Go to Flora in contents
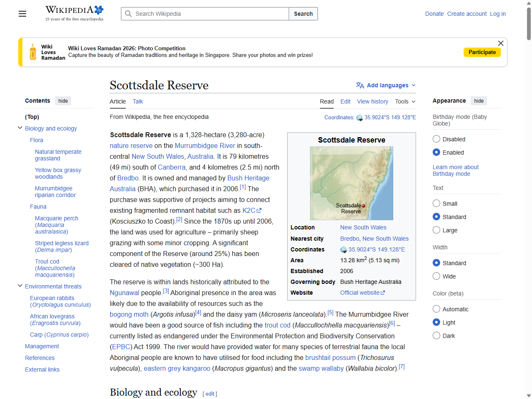The height and width of the screenshot is (399, 532). point(37,140)
